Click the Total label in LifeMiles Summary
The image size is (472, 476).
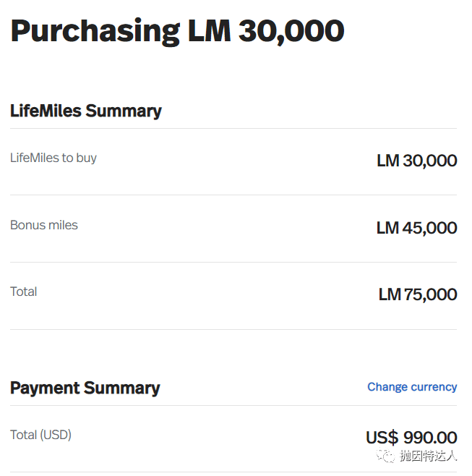tap(24, 292)
